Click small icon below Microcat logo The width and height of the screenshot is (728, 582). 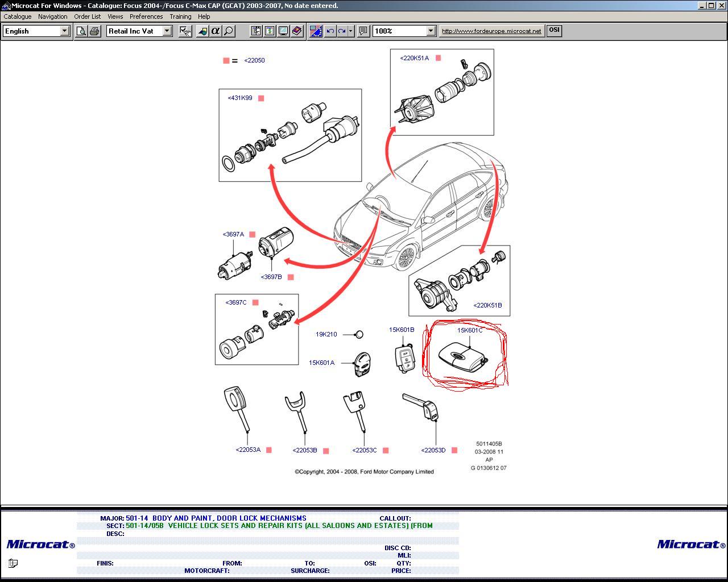coord(13,563)
